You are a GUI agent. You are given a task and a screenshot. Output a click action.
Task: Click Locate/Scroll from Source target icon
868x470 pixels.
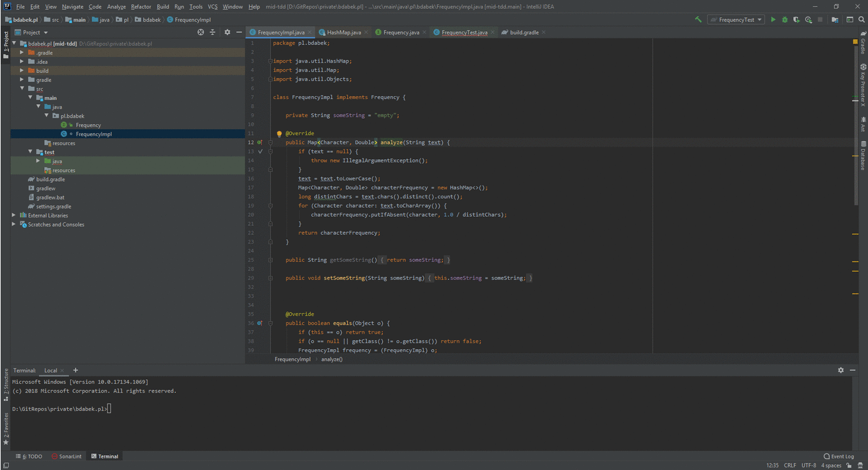[x=201, y=32]
